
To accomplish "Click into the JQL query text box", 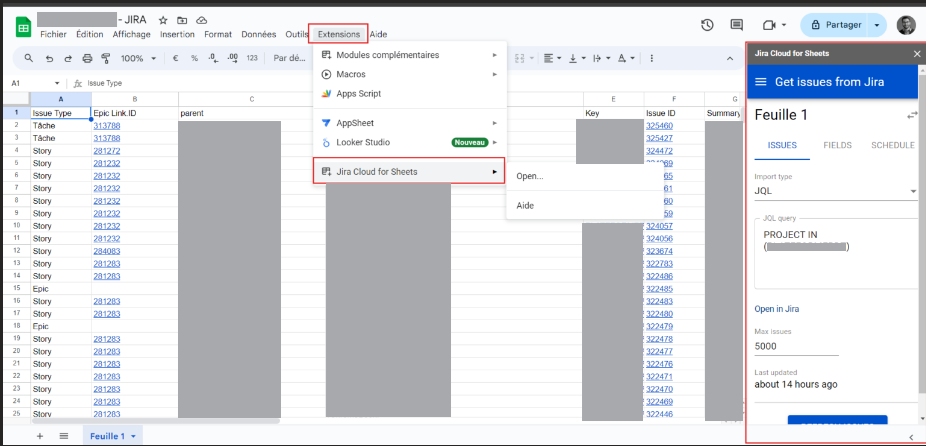I will [836, 253].
